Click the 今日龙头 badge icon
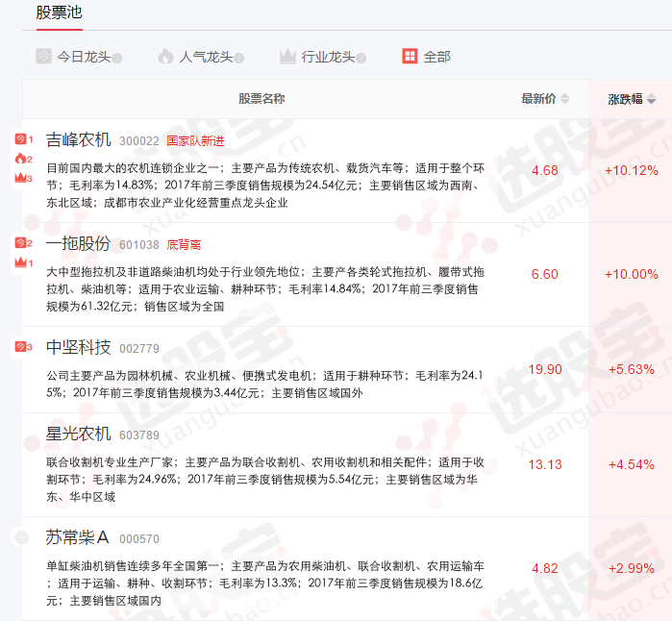 43,56
